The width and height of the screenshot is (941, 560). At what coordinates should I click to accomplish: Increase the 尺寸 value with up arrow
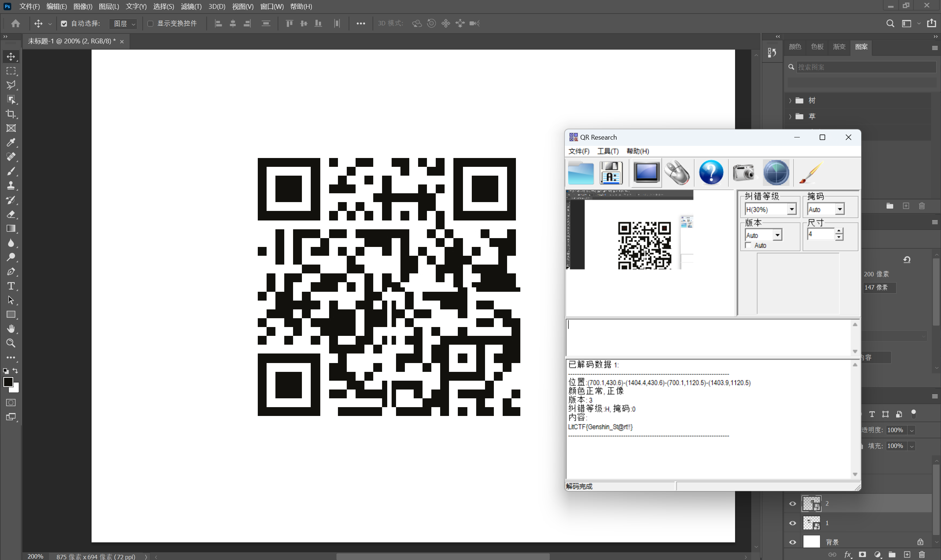tap(839, 231)
